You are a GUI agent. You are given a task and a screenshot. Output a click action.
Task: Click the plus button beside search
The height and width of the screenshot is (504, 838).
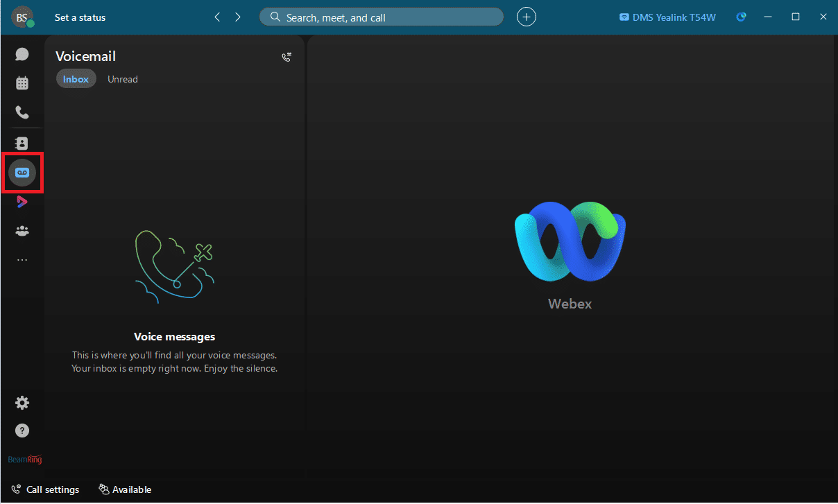[x=527, y=17]
